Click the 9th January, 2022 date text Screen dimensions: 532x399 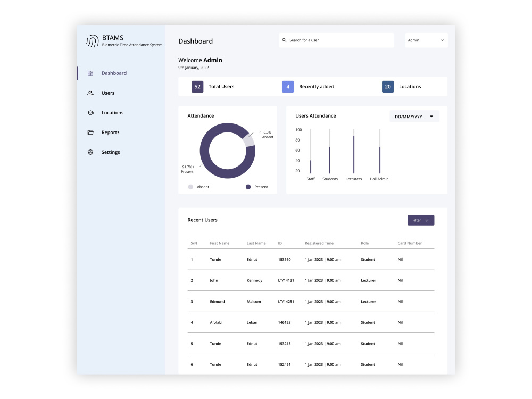point(194,68)
